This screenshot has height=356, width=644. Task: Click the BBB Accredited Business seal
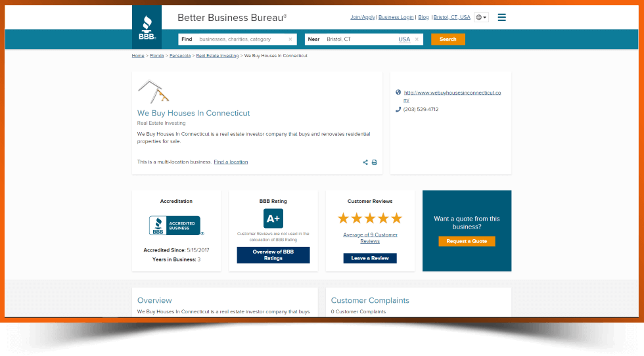tap(176, 225)
